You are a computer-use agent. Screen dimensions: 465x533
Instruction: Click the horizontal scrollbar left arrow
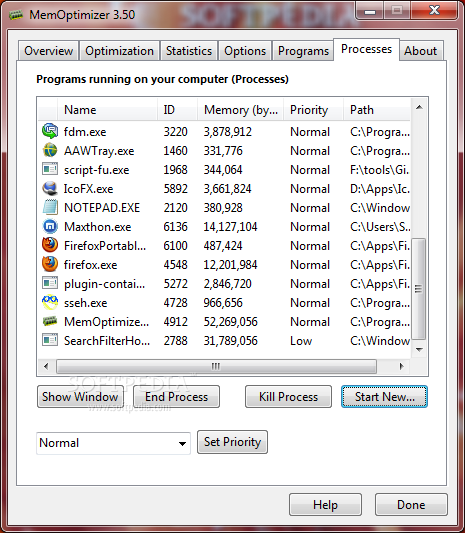(46, 366)
